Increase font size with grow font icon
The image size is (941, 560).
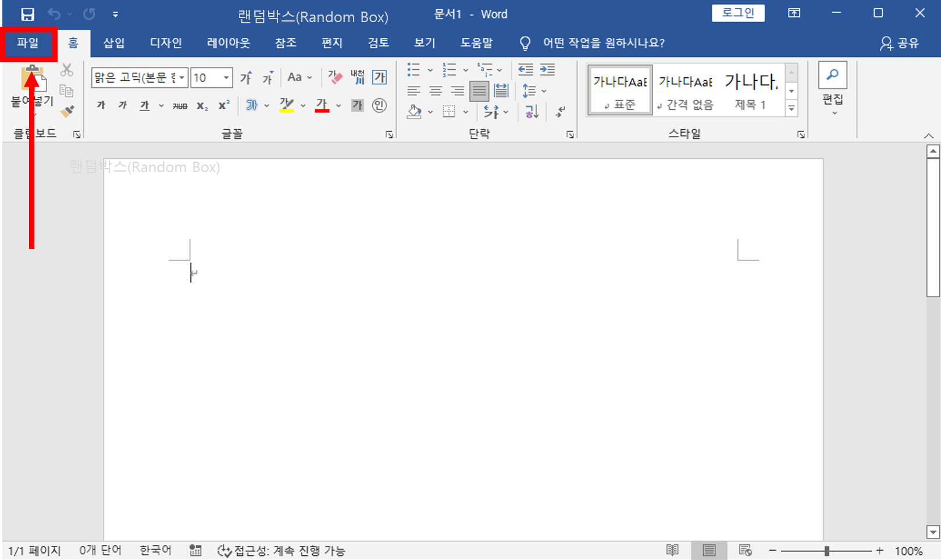point(246,77)
